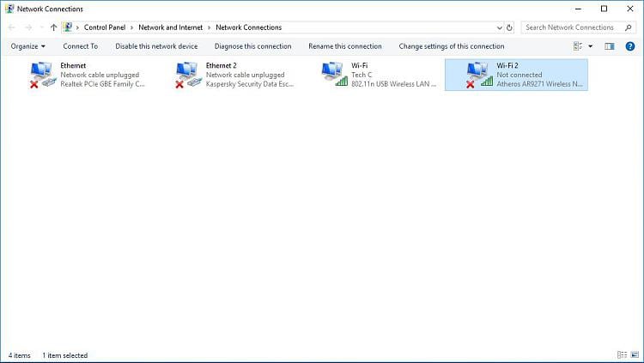Click Connect To in the toolbar
The width and height of the screenshot is (644, 363).
pyautogui.click(x=81, y=46)
